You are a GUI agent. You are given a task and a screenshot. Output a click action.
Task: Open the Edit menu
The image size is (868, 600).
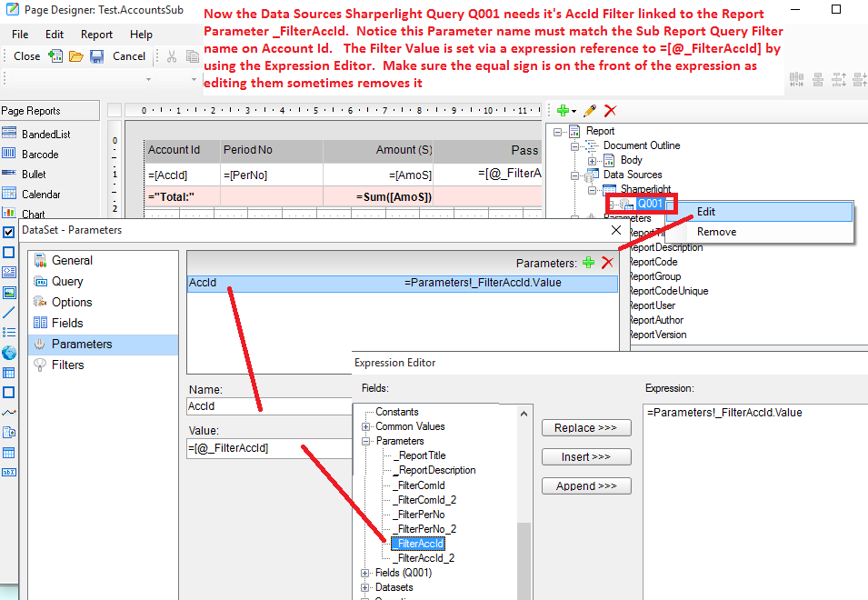click(55, 35)
